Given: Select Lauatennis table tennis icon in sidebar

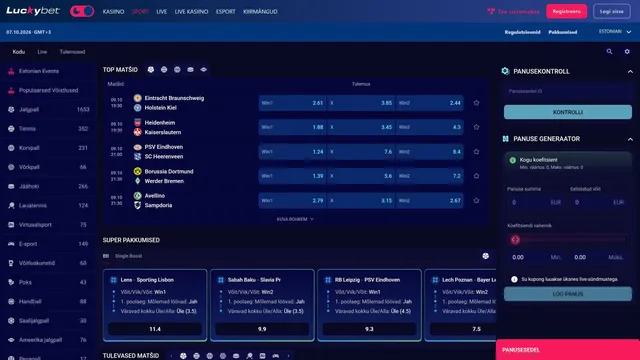Looking at the screenshot, I should (11, 205).
